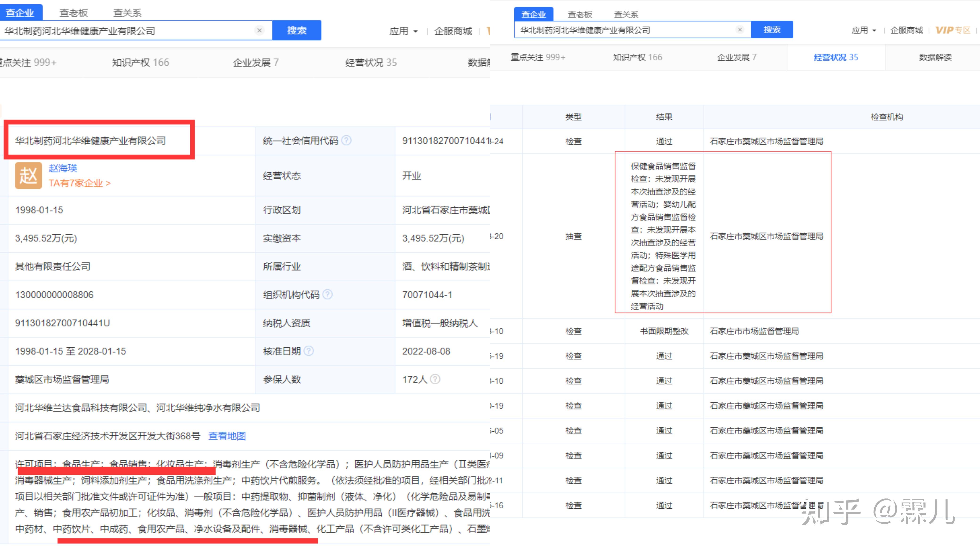Open 企服商城 link in left header

coord(453,31)
